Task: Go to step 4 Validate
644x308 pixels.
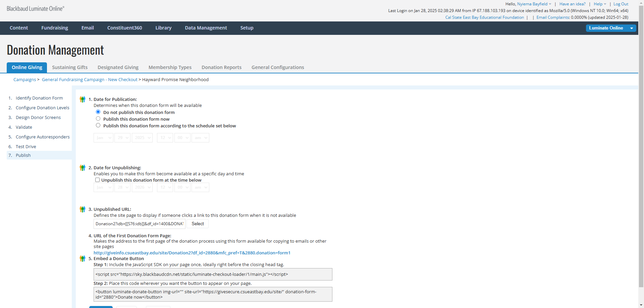Action: point(24,127)
